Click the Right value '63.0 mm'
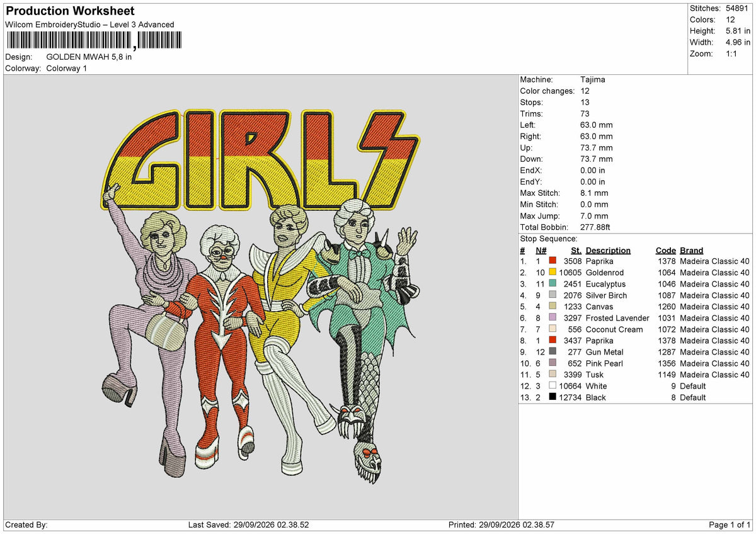Image resolution: width=756 pixels, height=534 pixels. tap(596, 136)
